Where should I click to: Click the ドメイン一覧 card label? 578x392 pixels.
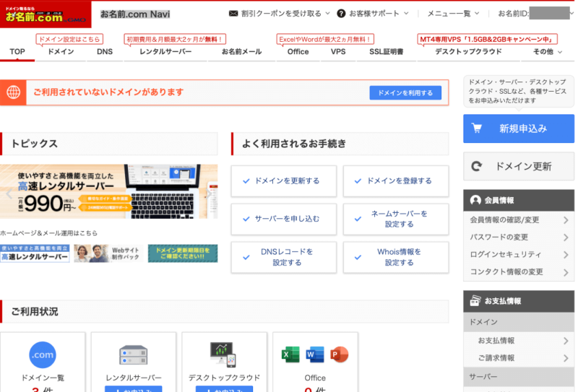(x=43, y=378)
